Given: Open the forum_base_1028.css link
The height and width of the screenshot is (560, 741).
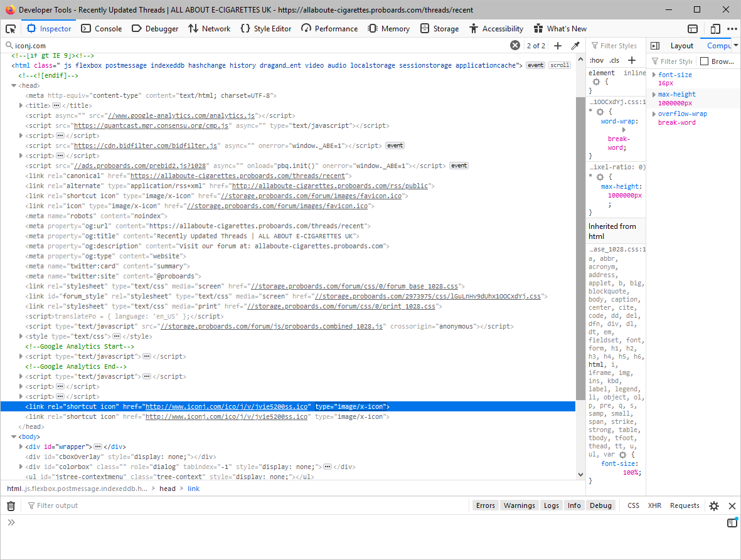Looking at the screenshot, I should 355,286.
